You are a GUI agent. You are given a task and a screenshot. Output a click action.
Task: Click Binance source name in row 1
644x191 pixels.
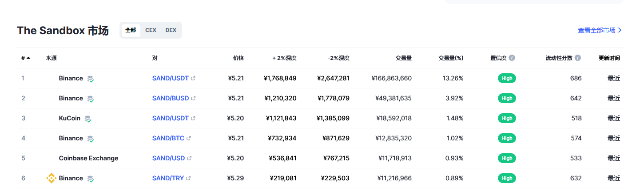[x=71, y=78]
